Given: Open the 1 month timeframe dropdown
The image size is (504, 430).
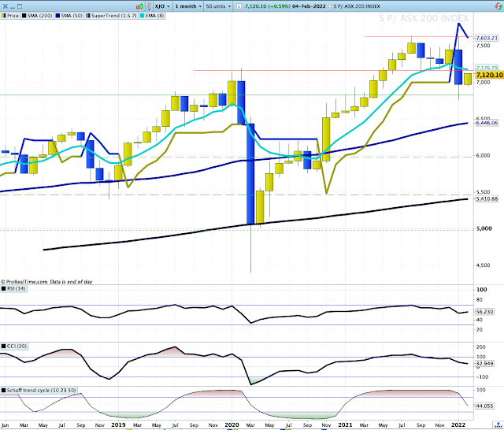Looking at the screenshot, I should [x=188, y=6].
